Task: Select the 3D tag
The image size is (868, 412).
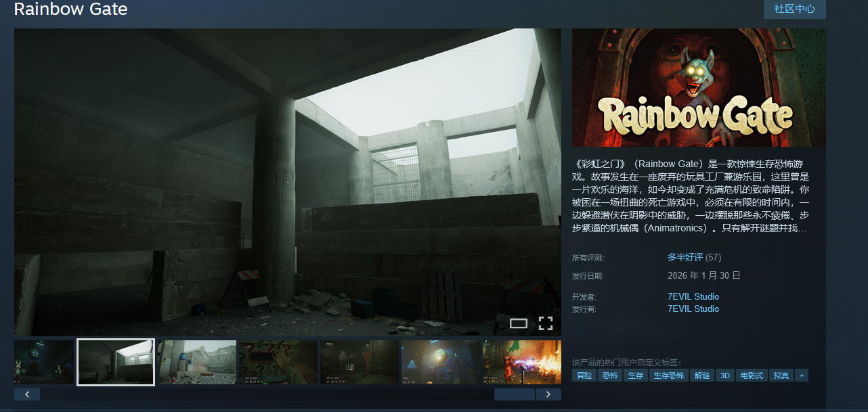Action: coord(725,375)
